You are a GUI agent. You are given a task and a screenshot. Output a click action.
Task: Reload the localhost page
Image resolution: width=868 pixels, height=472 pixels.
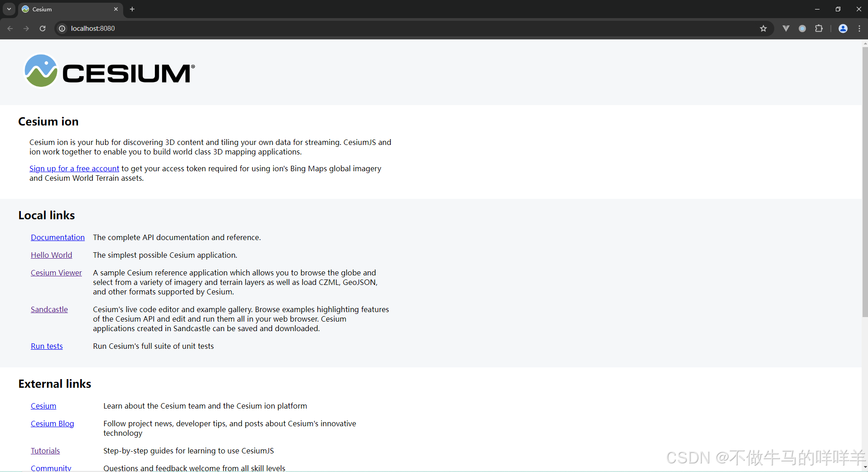coord(43,29)
